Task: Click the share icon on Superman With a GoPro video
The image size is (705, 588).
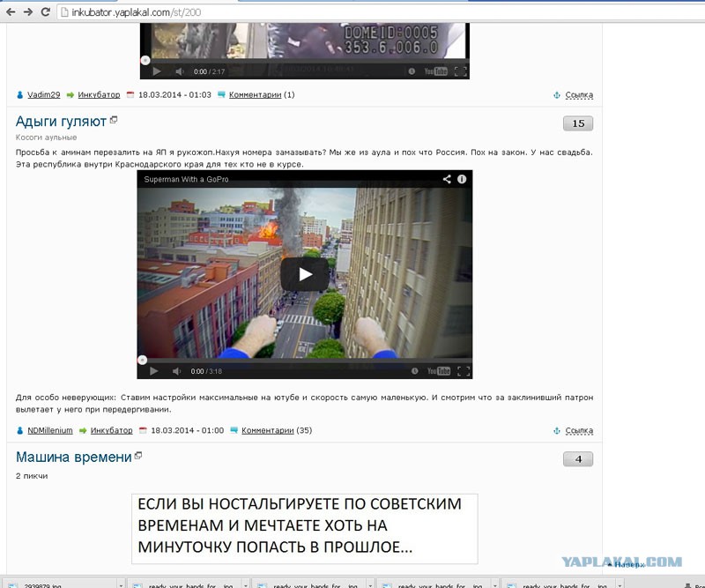Action: point(447,179)
